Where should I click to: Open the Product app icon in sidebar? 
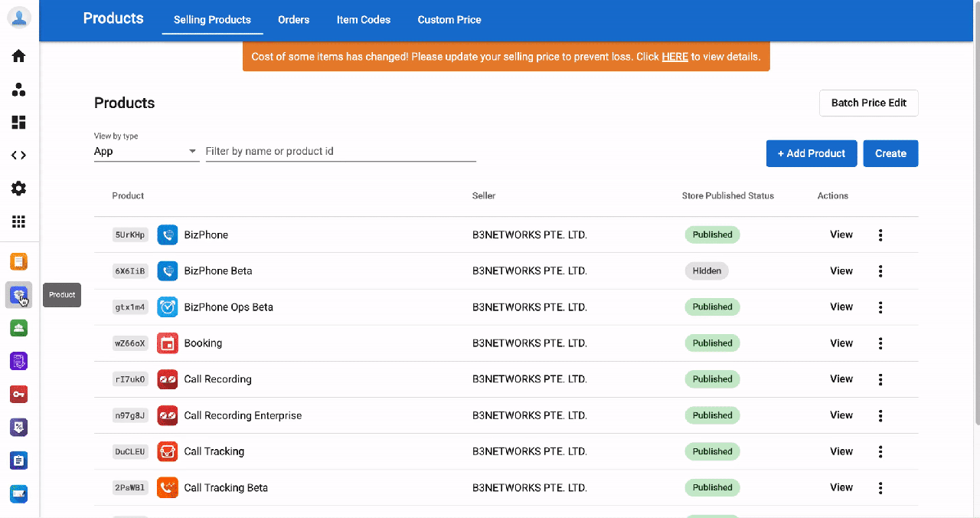pos(19,295)
